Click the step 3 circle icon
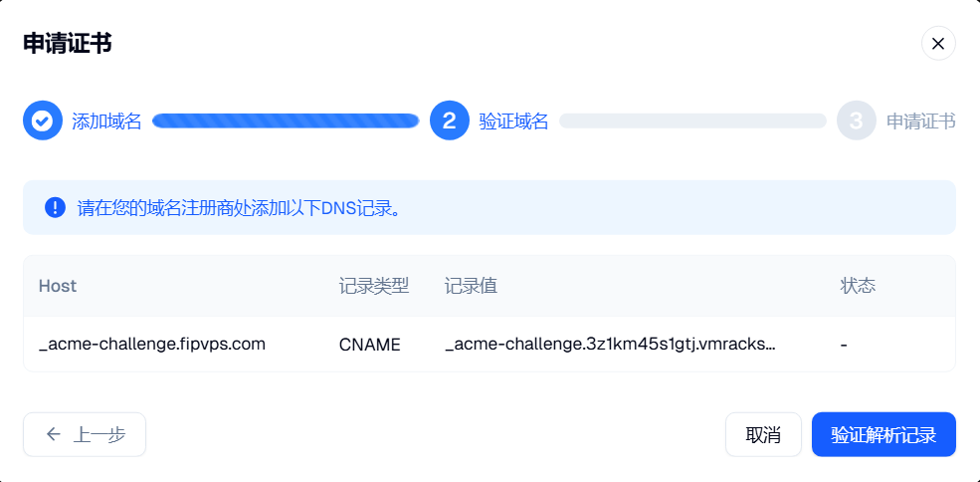 (x=857, y=120)
